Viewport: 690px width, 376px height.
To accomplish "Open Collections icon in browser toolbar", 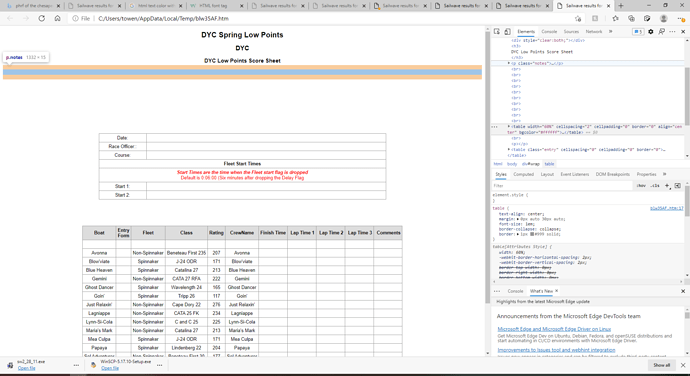I will (x=631, y=18).
